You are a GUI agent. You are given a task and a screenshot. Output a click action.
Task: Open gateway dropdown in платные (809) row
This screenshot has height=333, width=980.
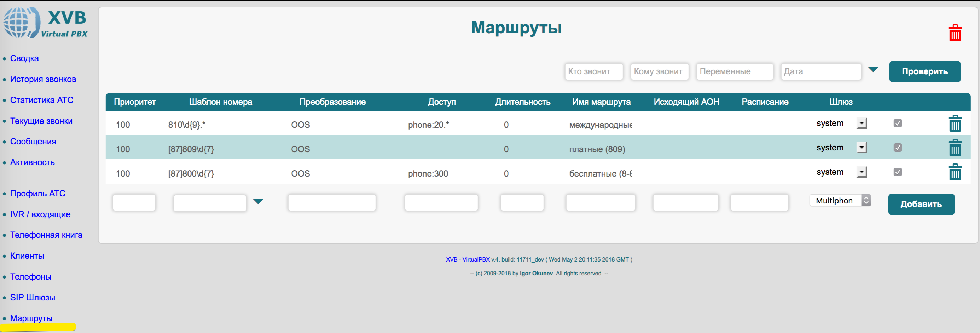point(861,148)
